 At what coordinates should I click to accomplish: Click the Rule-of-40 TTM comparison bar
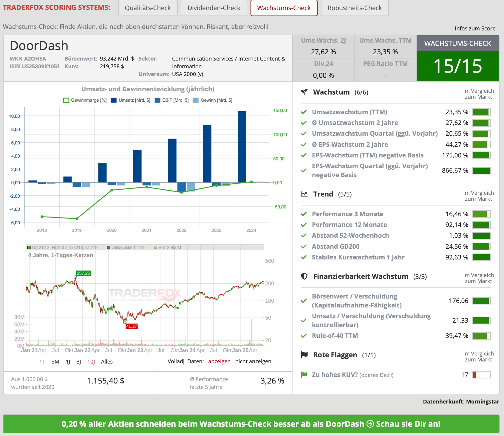481,336
